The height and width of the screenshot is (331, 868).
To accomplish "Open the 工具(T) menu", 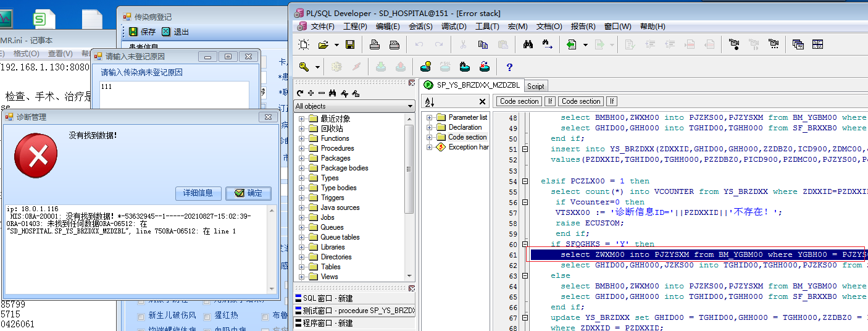I will coord(487,27).
